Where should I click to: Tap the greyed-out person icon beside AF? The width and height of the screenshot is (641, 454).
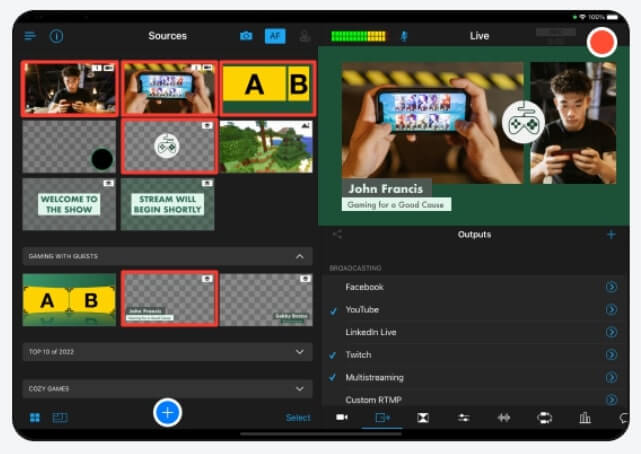(305, 36)
